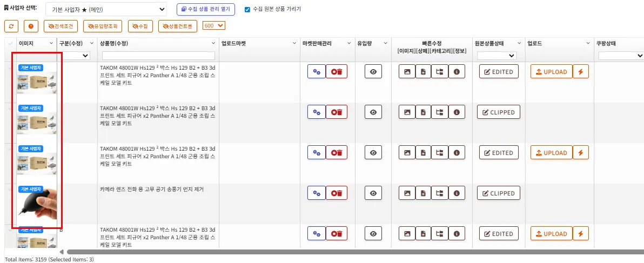
Task: Click info circle icon in fourth row
Action: [457, 193]
